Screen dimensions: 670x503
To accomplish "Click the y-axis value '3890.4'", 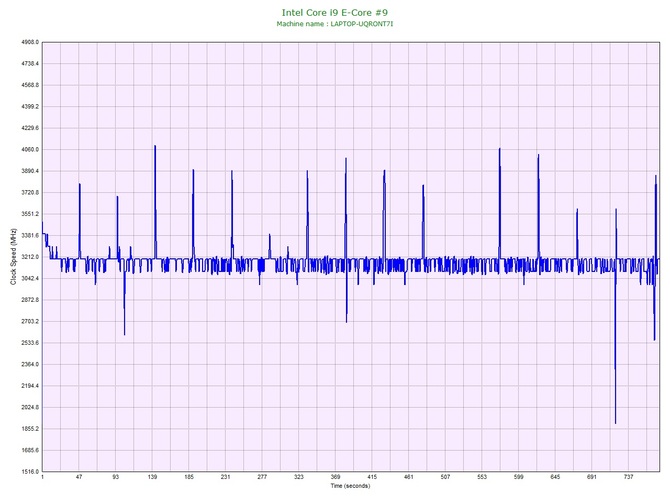I will point(30,171).
